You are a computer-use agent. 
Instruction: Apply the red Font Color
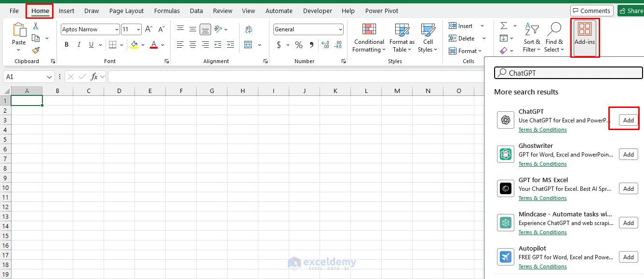tap(154, 45)
